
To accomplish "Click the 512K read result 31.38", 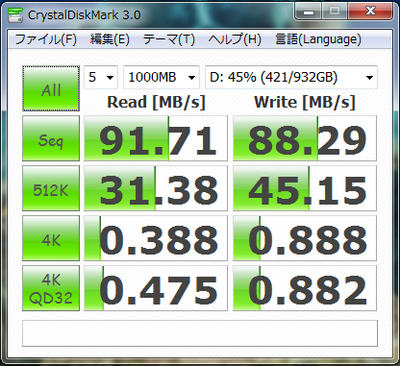I will tap(156, 188).
